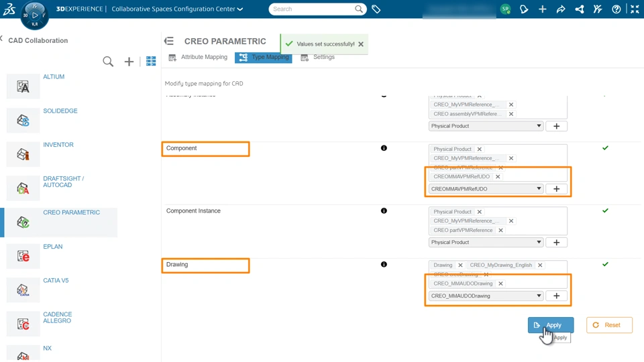Remove Drawing tag from Drawing row
The width and height of the screenshot is (644, 362).
460,265
